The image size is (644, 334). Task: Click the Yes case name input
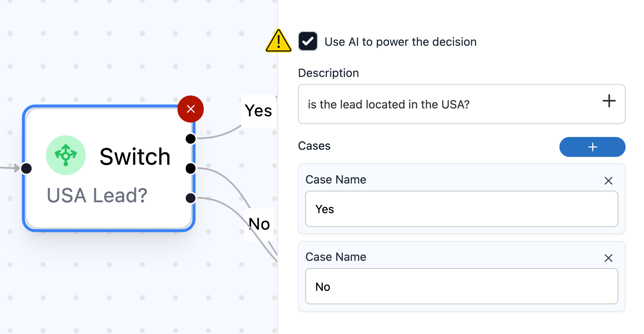(461, 209)
